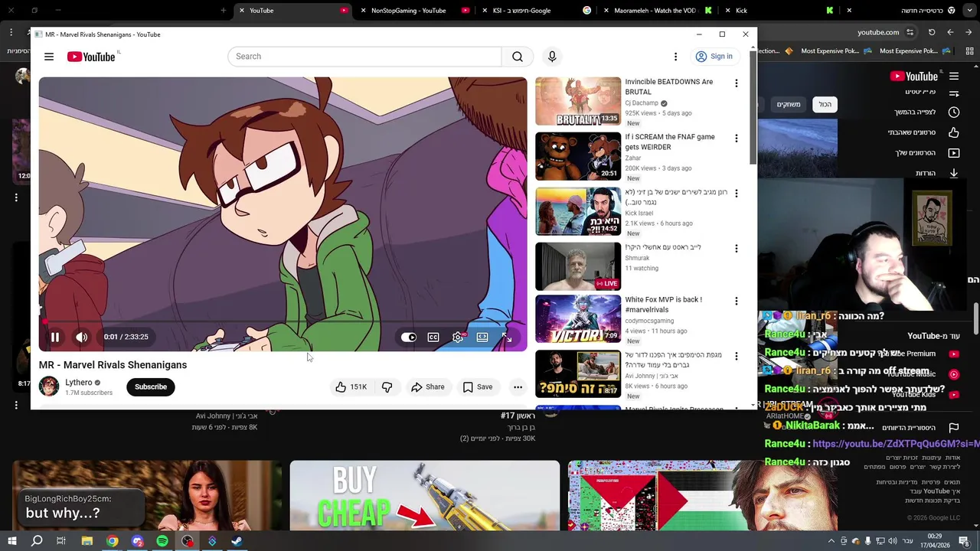
Task: Mute the video using the speaker icon
Action: pyautogui.click(x=81, y=337)
